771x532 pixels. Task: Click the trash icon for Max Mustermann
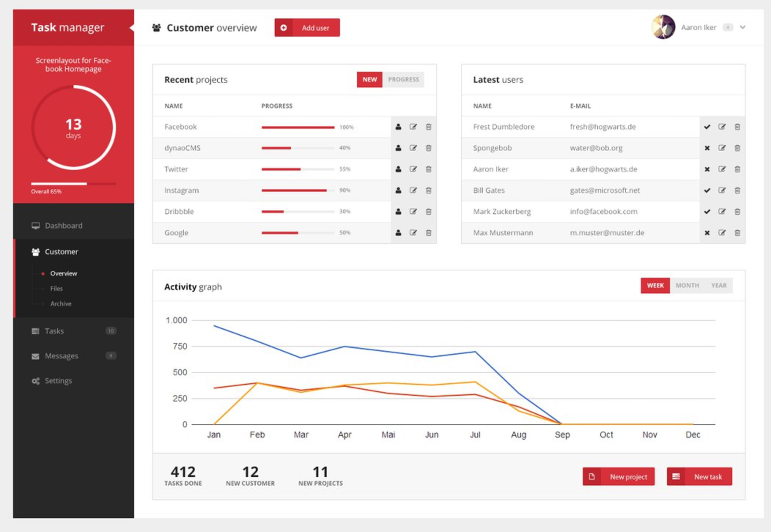coord(737,233)
